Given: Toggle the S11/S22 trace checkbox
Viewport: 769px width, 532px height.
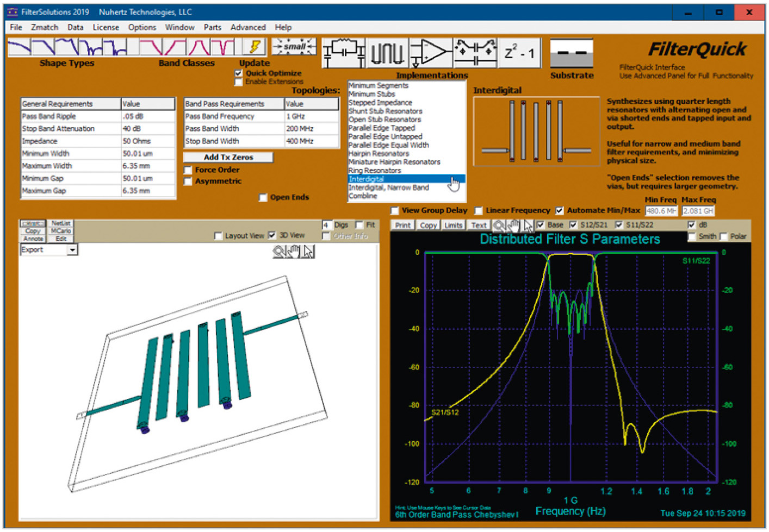Looking at the screenshot, I should [619, 225].
